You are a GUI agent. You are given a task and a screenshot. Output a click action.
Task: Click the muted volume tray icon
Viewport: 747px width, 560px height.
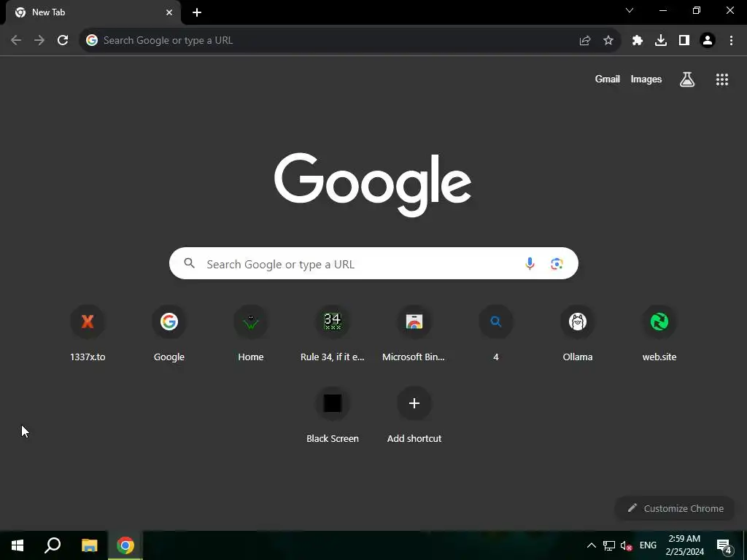pos(627,545)
